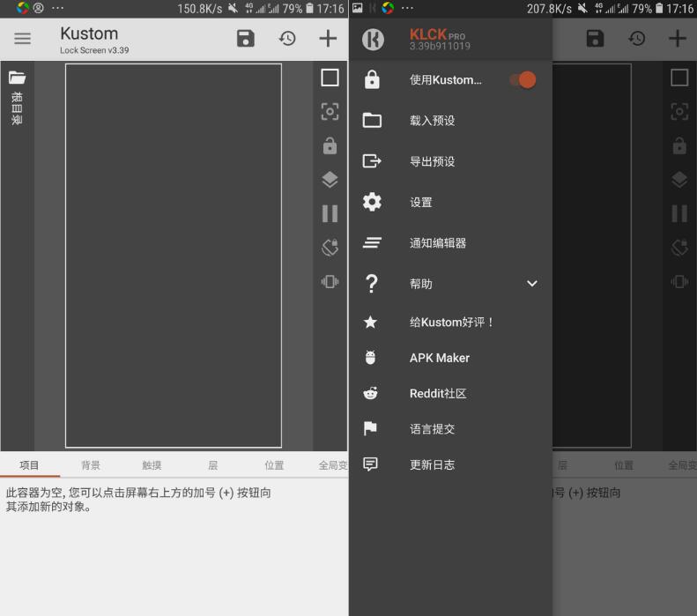Tap vibrate/shake icon in left toolbar
This screenshot has height=616, width=697.
coord(330,281)
